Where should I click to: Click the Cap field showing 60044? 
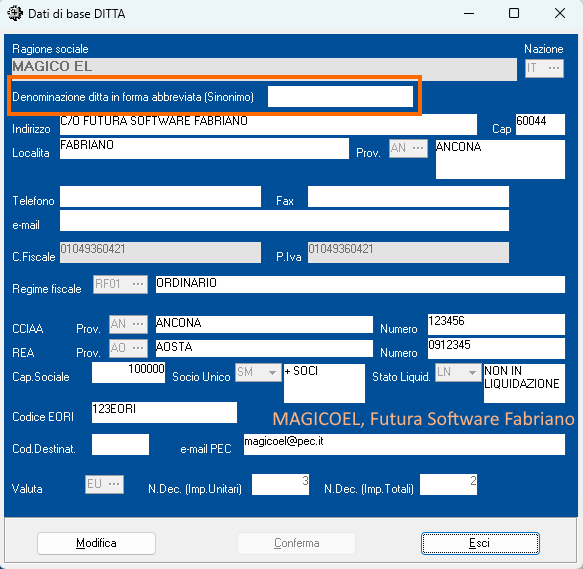tap(540, 125)
